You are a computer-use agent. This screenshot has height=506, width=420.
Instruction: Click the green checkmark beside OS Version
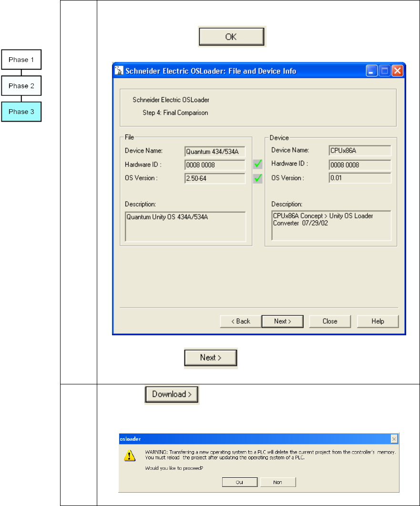258,178
